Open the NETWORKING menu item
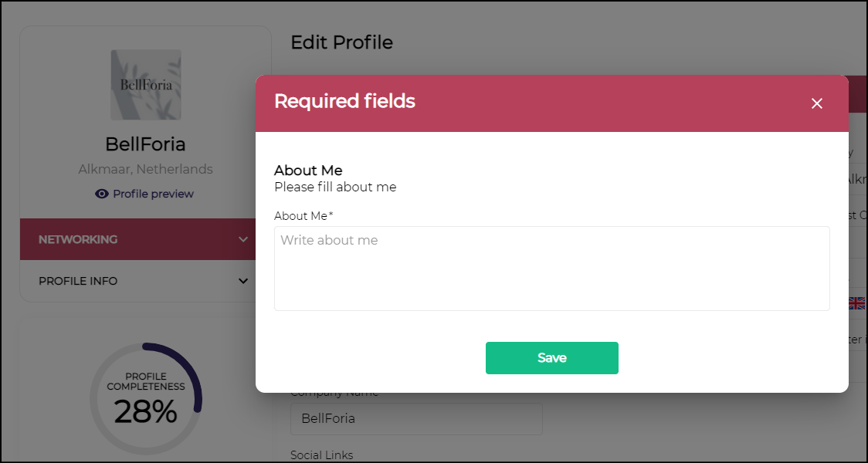 [78, 239]
